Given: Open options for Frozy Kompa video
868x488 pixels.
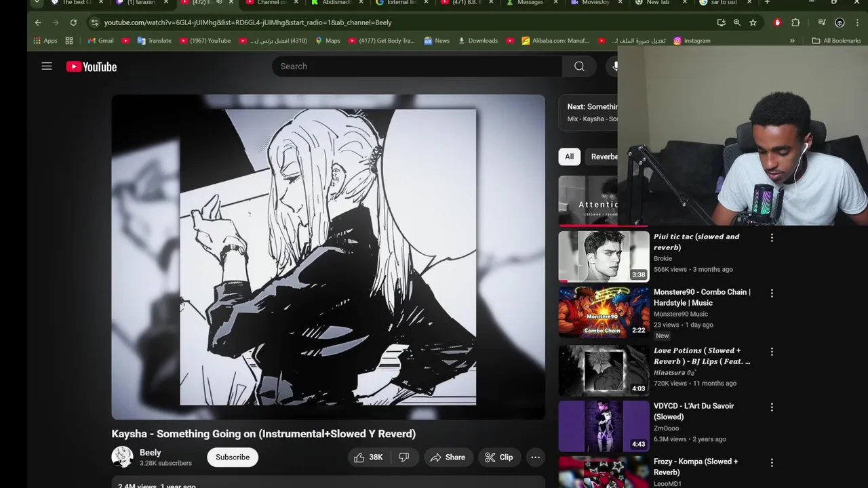Looking at the screenshot, I should [772, 463].
